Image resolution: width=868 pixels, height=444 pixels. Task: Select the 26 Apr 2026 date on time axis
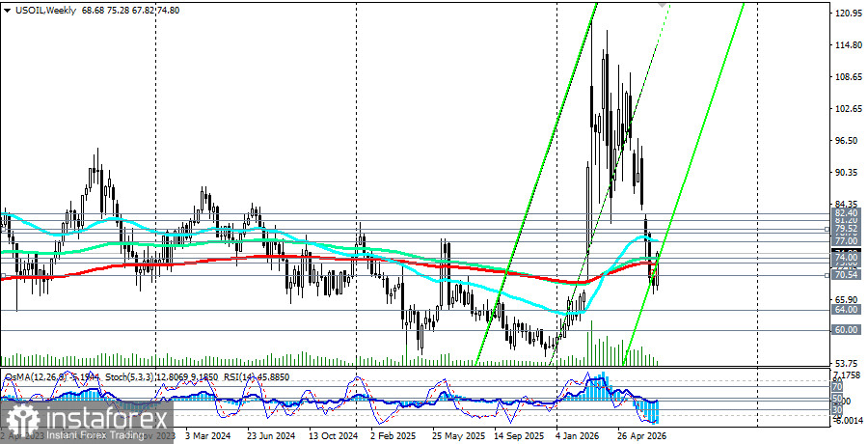click(x=642, y=435)
